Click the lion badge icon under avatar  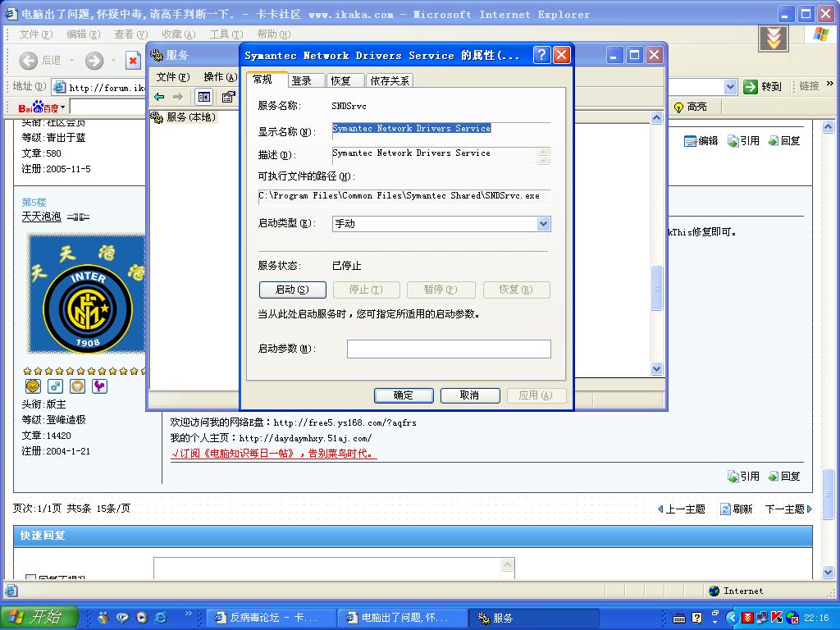(x=33, y=386)
